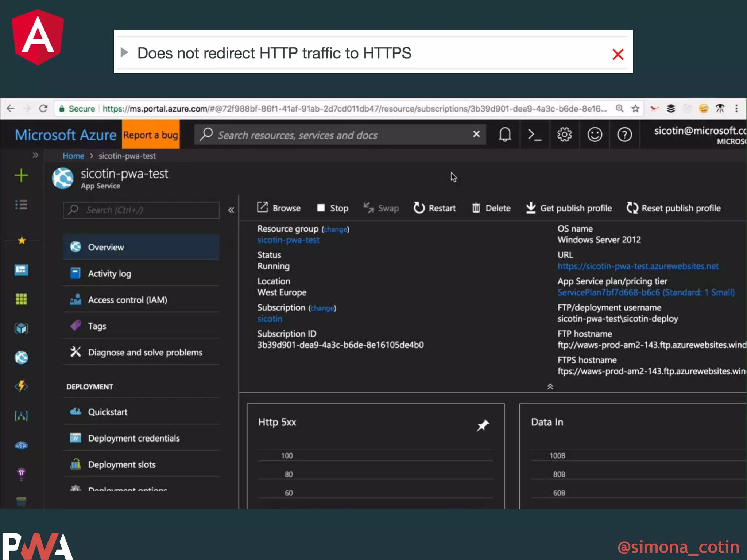Collapse the resource menu panel
This screenshot has width=747, height=560.
click(x=231, y=210)
